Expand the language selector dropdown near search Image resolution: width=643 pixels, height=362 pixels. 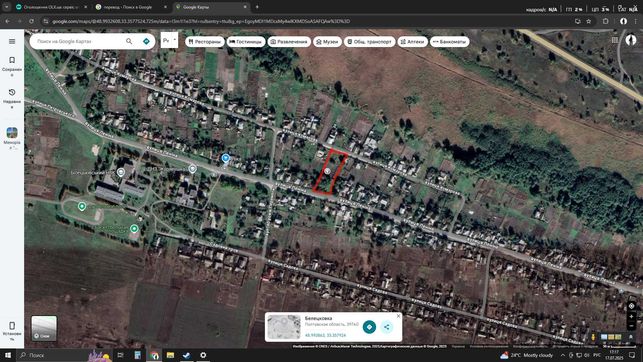tap(169, 40)
